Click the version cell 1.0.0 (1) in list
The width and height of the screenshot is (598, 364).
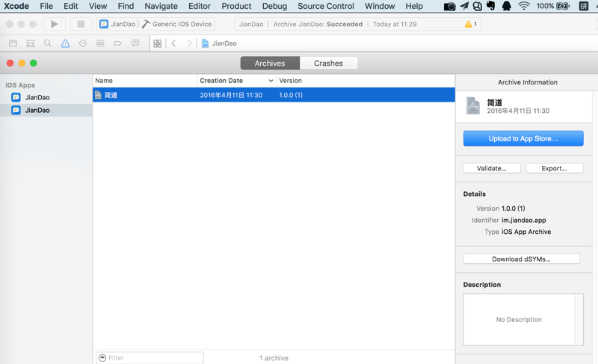291,95
